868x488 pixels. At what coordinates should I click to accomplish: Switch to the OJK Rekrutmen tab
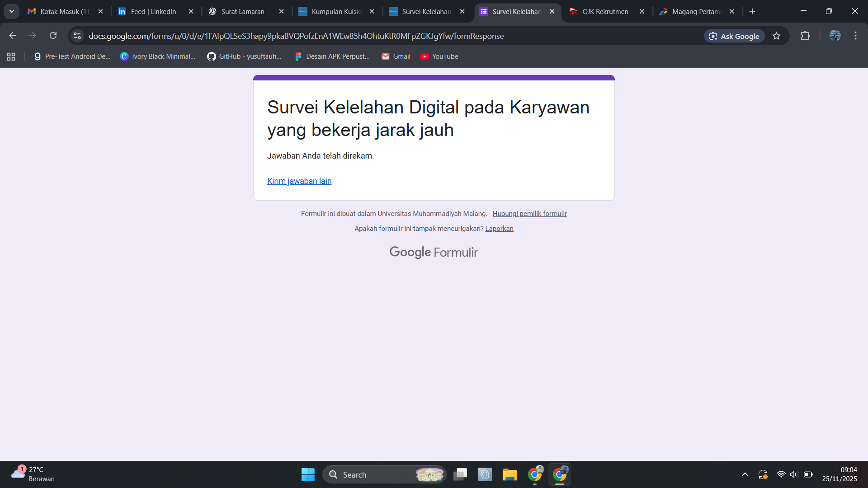pos(604,12)
